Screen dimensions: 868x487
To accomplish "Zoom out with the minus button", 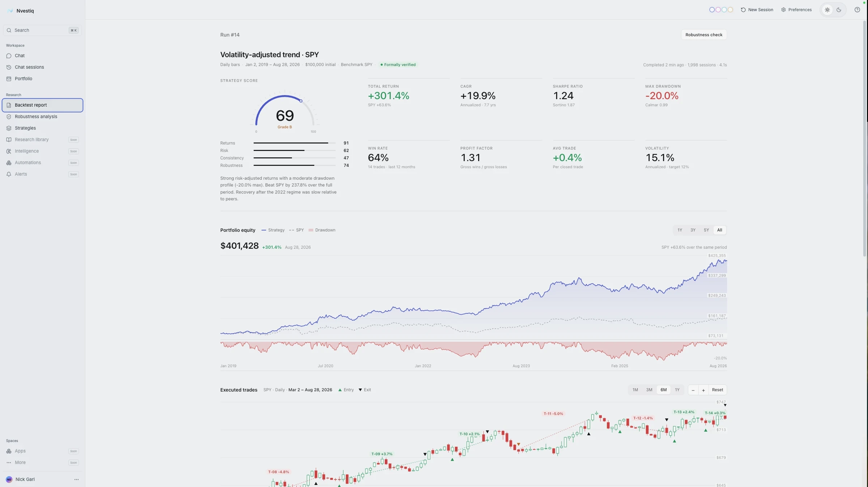I will coord(693,390).
